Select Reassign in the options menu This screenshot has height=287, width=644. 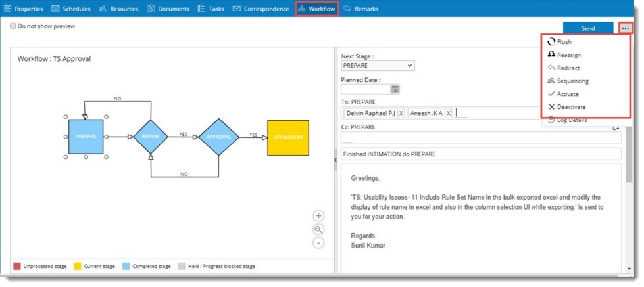pyautogui.click(x=568, y=55)
